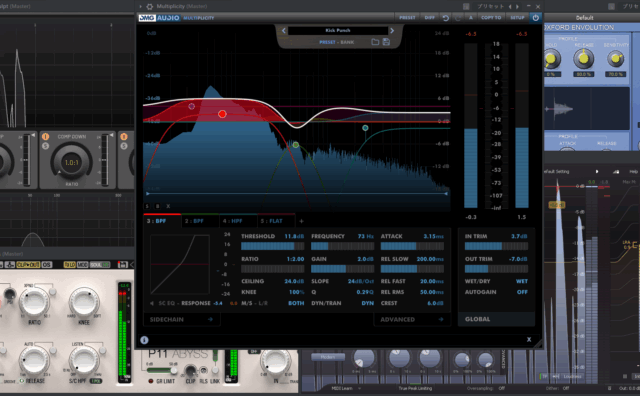Click the redo arrow in Multiplicity toolbar
This screenshot has width=640, height=396.
click(x=458, y=18)
